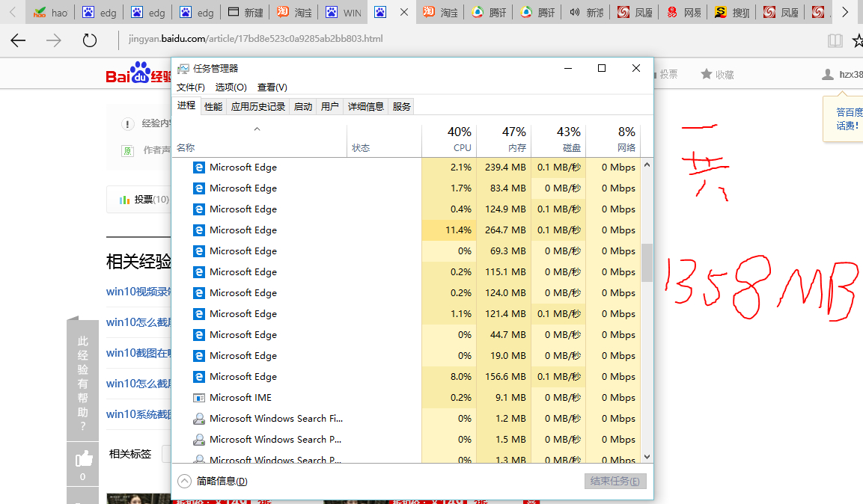Click the exclamation mark icon beside 经验内

click(127, 123)
